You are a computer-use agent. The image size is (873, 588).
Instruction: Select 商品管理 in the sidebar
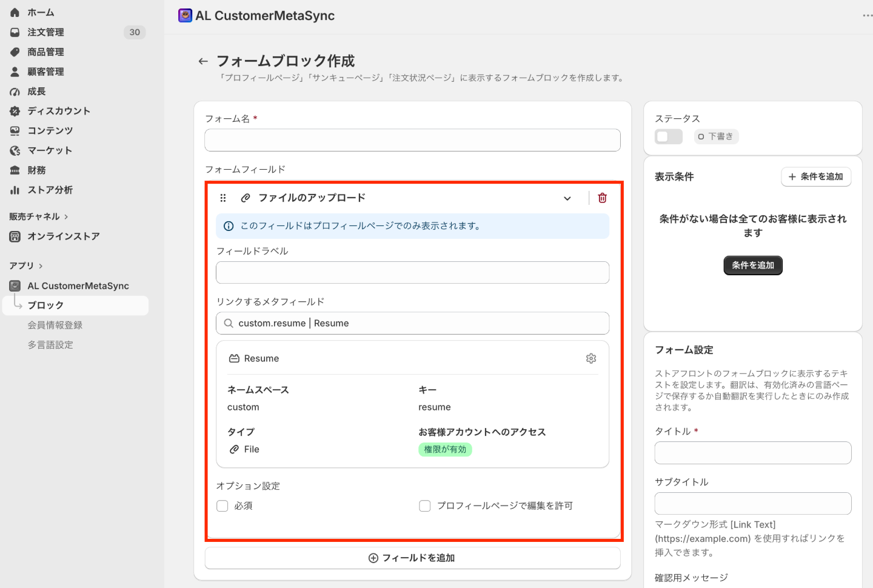coord(45,52)
